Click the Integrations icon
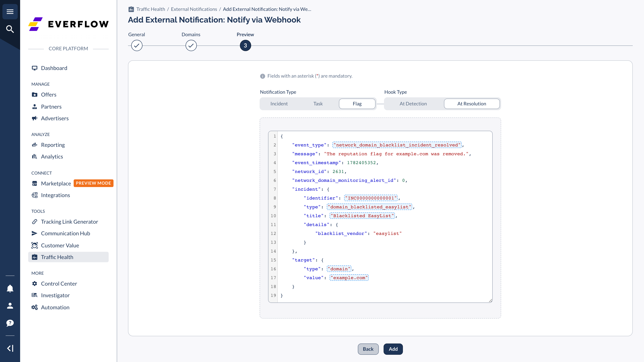This screenshot has width=644, height=362. coord(34,195)
